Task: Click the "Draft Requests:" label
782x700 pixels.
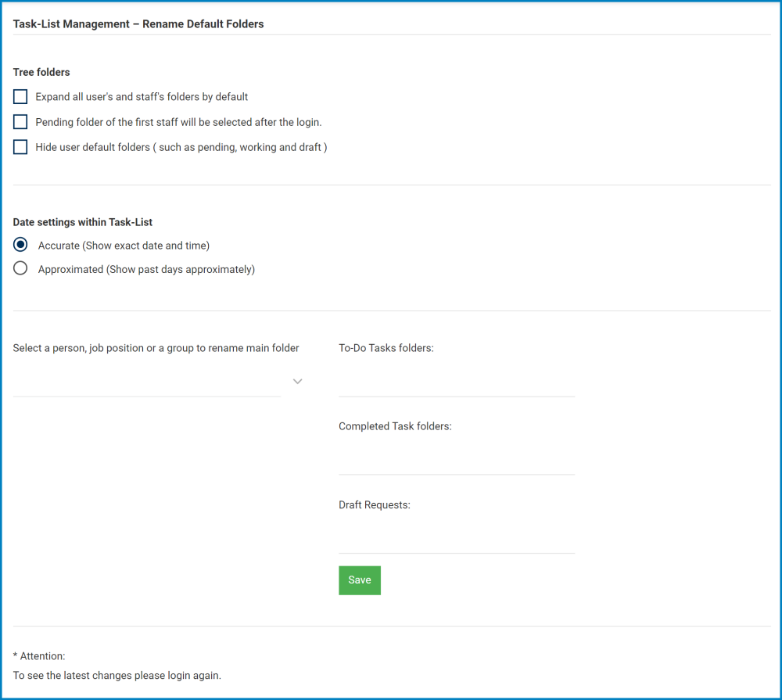Action: coord(374,504)
